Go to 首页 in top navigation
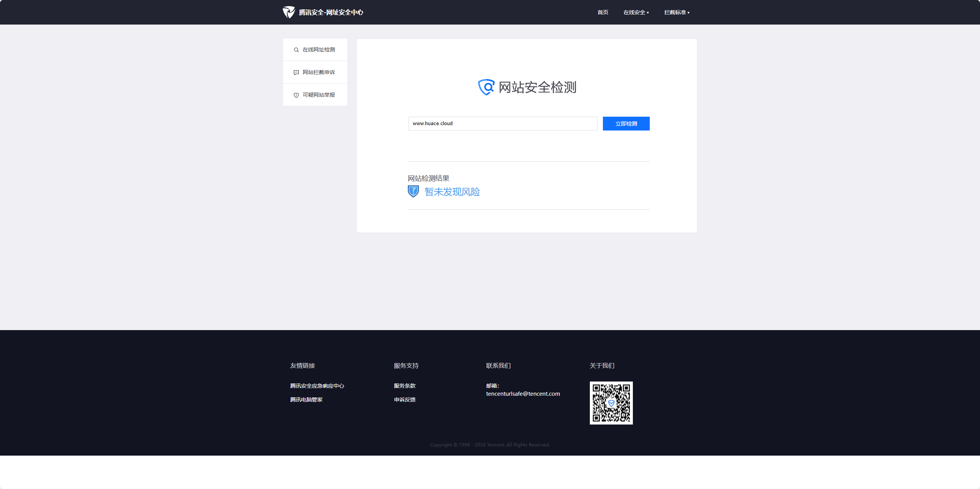Image resolution: width=980 pixels, height=489 pixels. pyautogui.click(x=603, y=13)
